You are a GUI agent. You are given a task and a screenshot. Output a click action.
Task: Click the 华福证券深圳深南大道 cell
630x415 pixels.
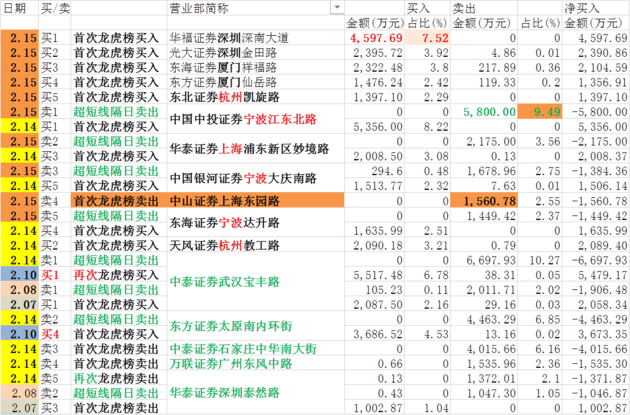[x=256, y=38]
